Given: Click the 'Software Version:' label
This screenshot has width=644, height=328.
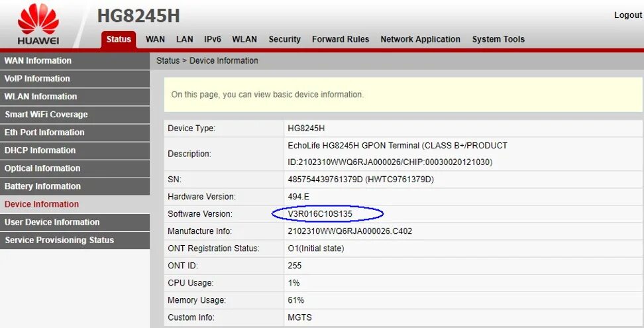Looking at the screenshot, I should pos(199,214).
